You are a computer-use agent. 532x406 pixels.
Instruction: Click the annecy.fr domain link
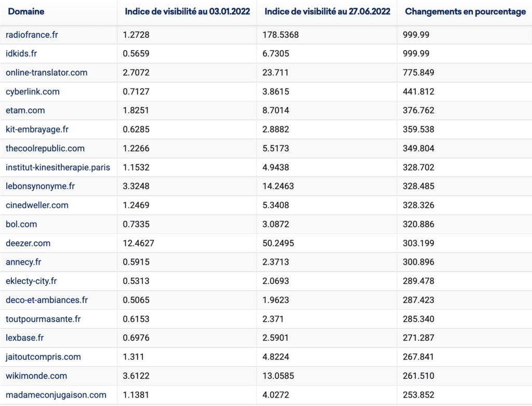coord(23,262)
